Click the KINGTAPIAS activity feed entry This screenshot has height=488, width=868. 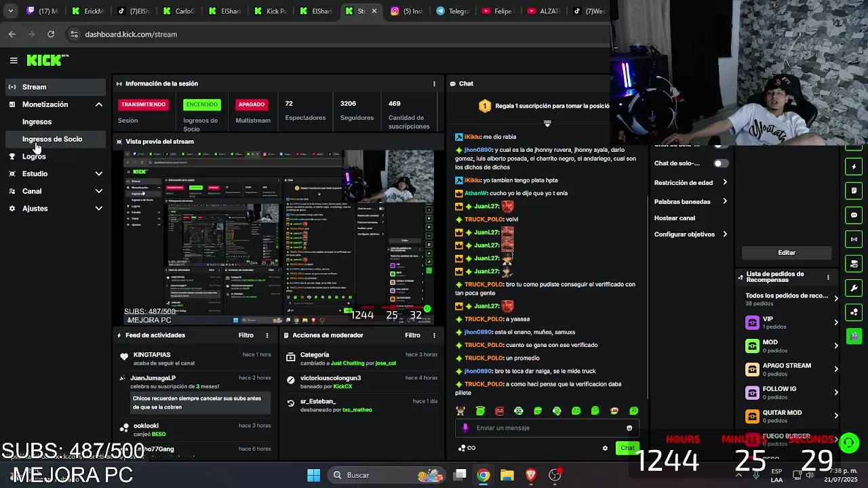tap(195, 359)
